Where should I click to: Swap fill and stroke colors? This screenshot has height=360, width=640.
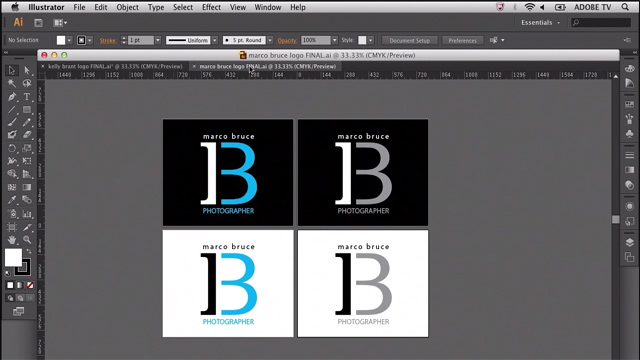coord(29,251)
